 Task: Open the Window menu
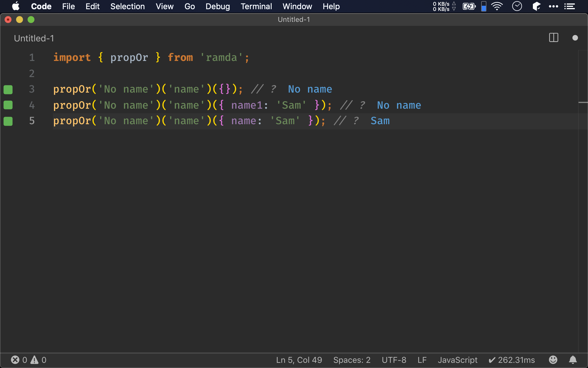click(x=297, y=6)
